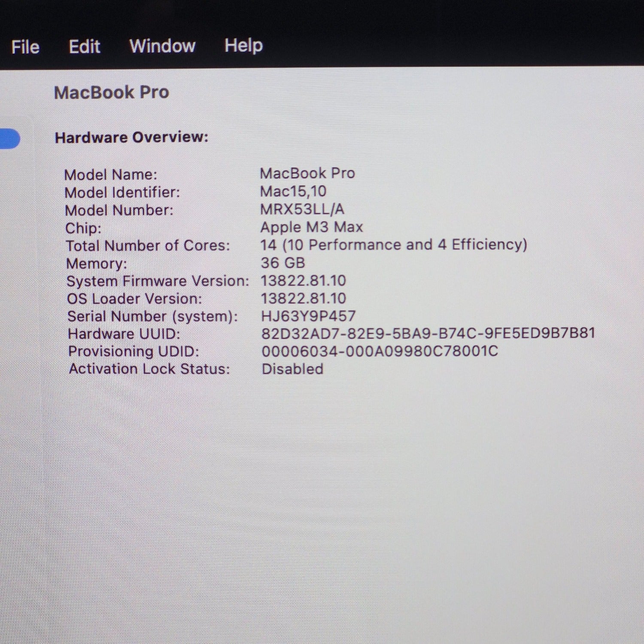The width and height of the screenshot is (644, 644).
Task: Click the Hardware UUID value
Action: pos(428,333)
